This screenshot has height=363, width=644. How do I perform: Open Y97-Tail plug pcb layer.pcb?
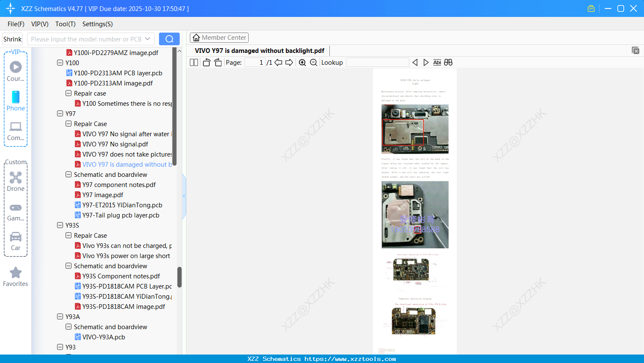(117, 215)
